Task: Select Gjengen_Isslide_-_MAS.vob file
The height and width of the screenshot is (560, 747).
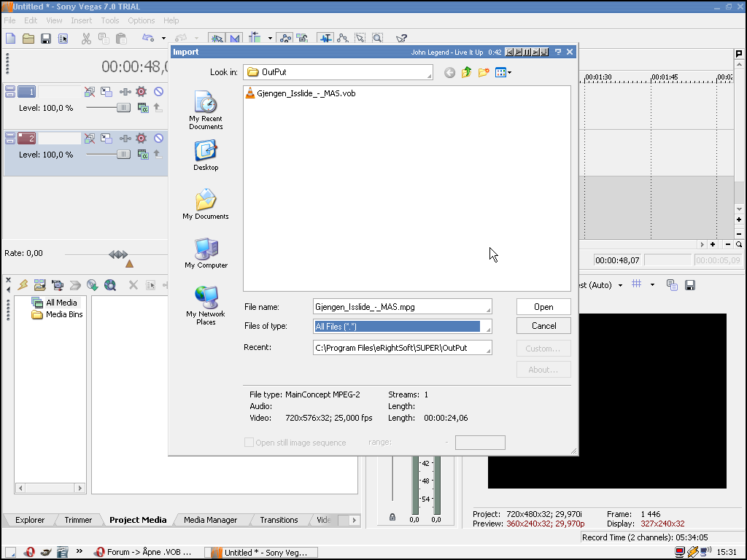Action: point(300,93)
